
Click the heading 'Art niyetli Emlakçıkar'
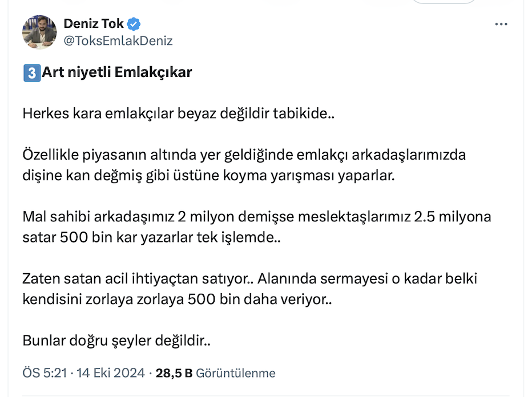pos(116,73)
